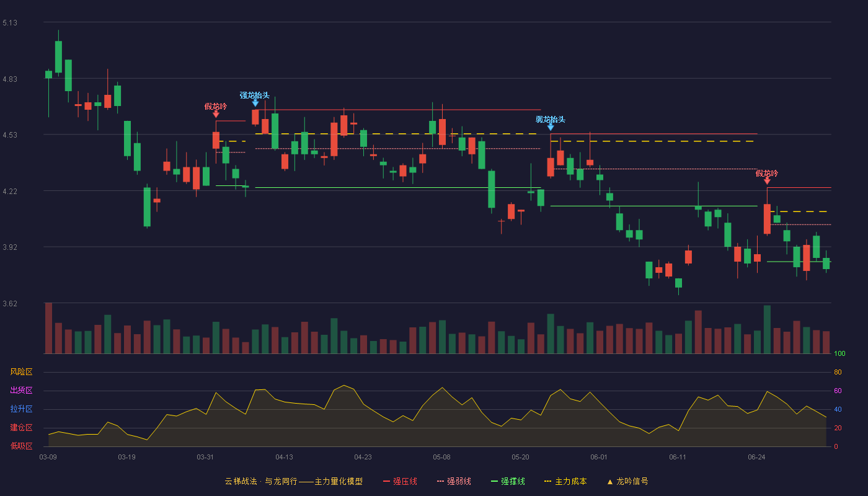Click the 拉升区 zone label
The height and width of the screenshot is (496, 868).
click(21, 409)
